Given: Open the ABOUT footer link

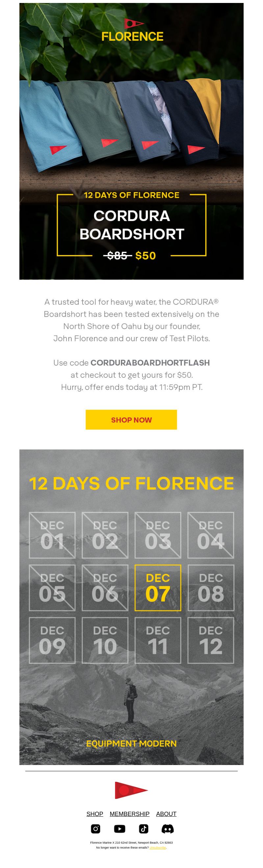Looking at the screenshot, I should 166,814.
